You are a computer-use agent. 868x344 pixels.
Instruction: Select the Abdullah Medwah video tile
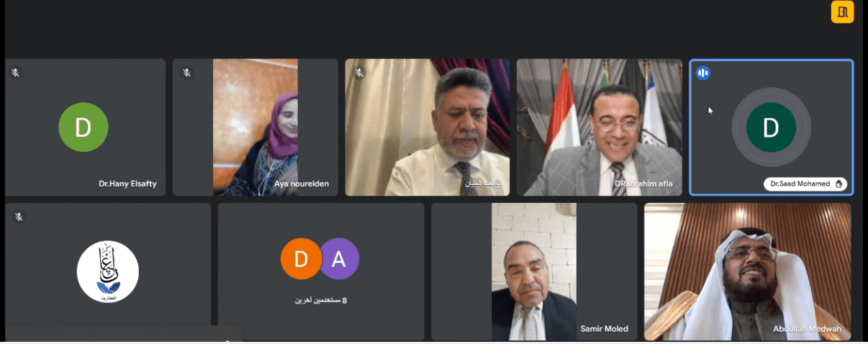coord(748,271)
